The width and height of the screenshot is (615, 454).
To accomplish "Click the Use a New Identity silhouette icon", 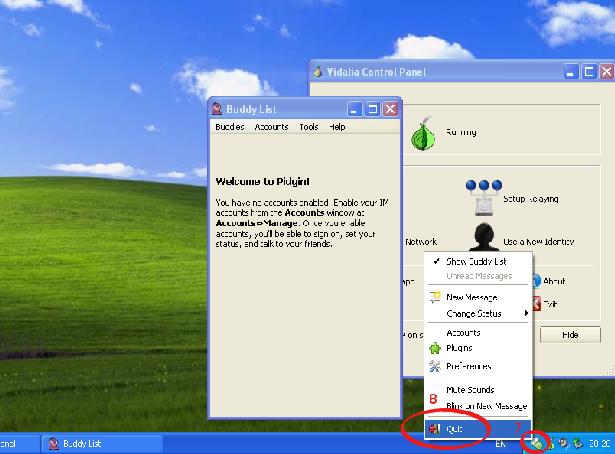I will click(x=484, y=239).
